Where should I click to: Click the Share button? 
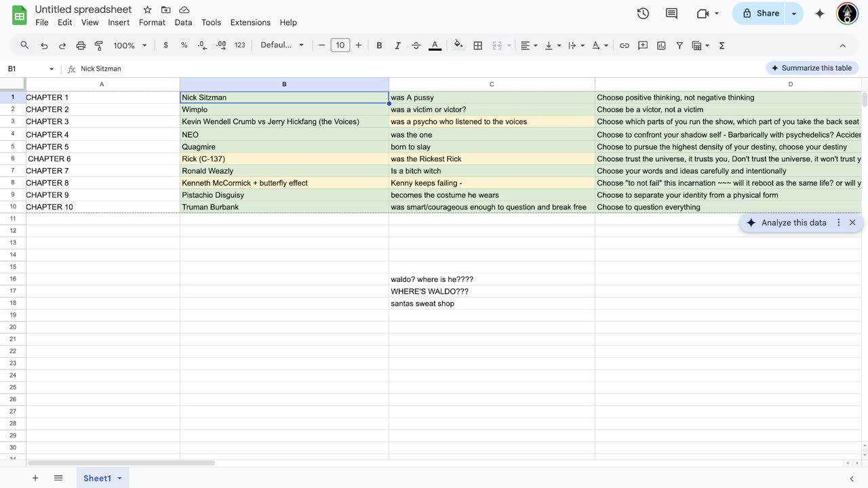click(x=759, y=14)
